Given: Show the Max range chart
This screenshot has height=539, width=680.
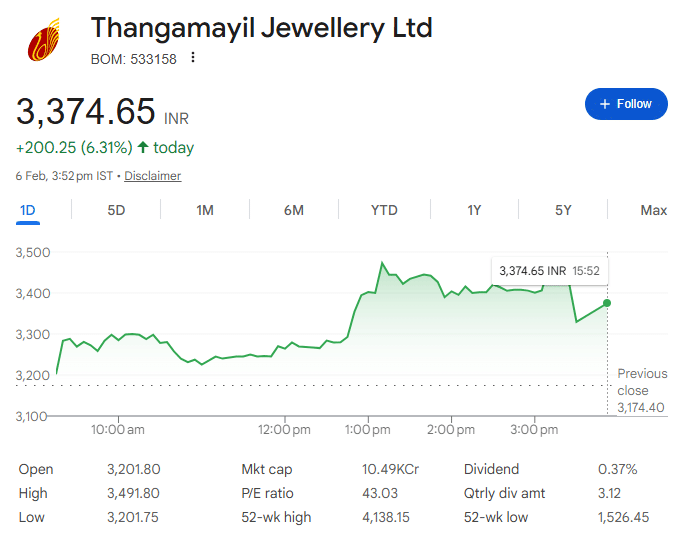Looking at the screenshot, I should (x=653, y=210).
